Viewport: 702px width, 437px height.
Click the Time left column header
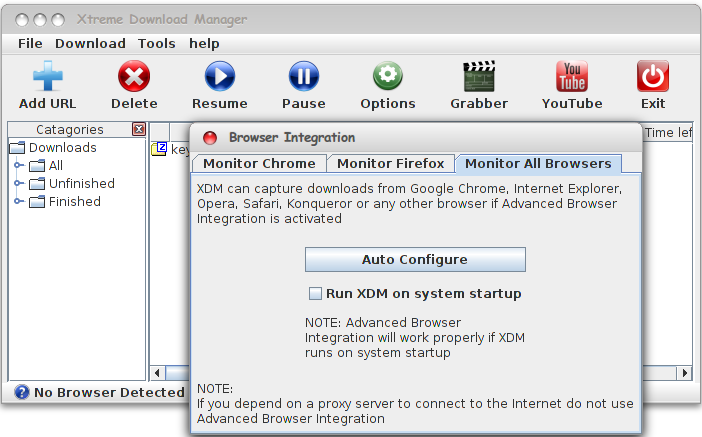(x=668, y=133)
